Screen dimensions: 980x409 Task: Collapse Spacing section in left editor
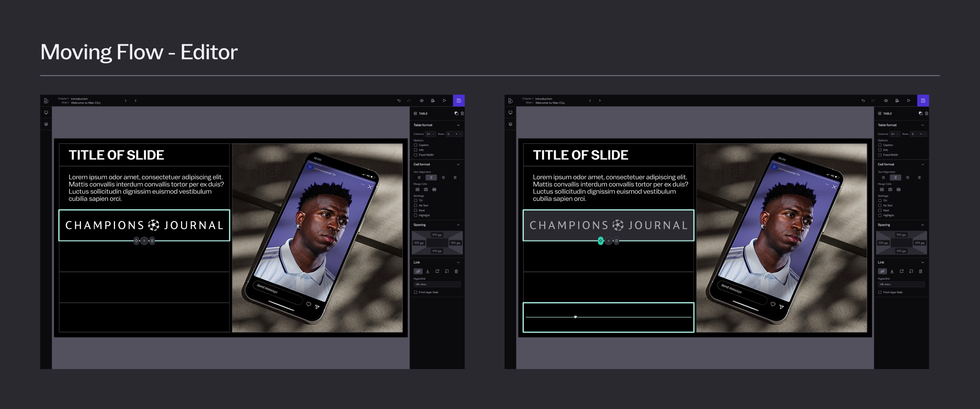click(x=458, y=225)
